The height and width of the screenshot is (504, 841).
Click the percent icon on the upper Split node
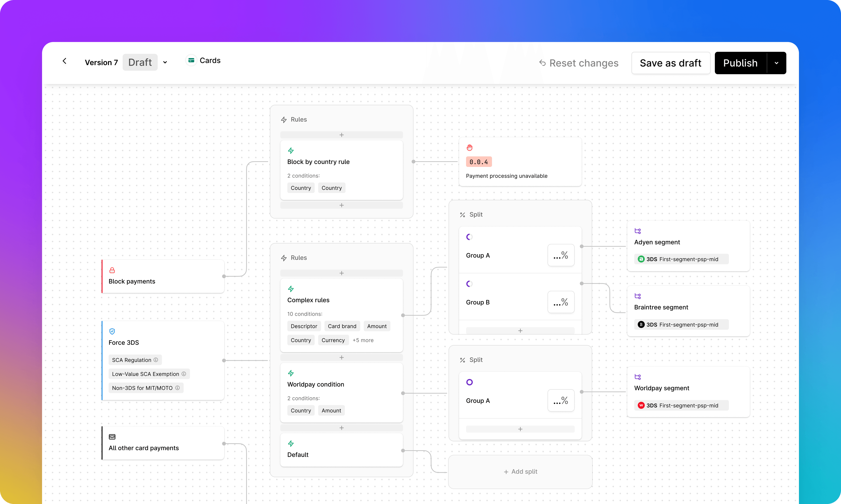462,214
